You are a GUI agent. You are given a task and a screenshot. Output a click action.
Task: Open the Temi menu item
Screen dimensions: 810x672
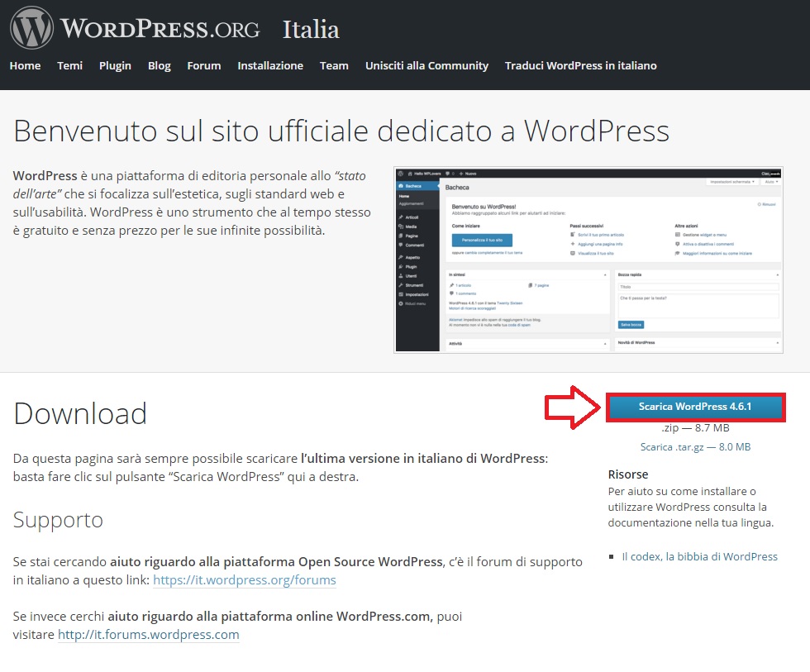69,65
